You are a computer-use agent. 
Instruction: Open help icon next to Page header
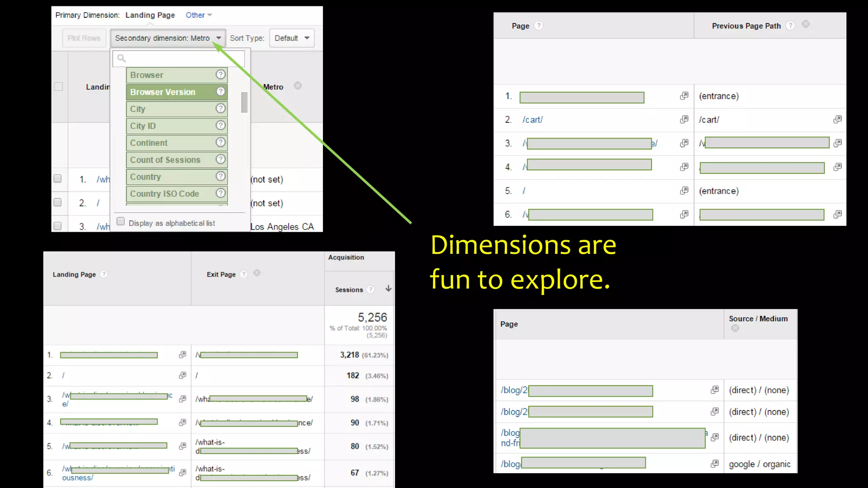click(x=538, y=25)
